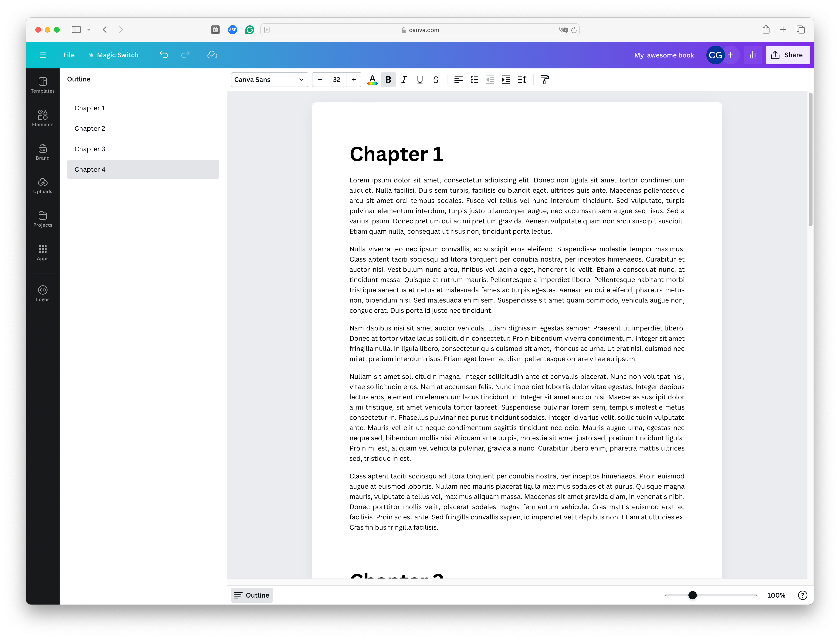Toggle italic formatting

point(404,80)
